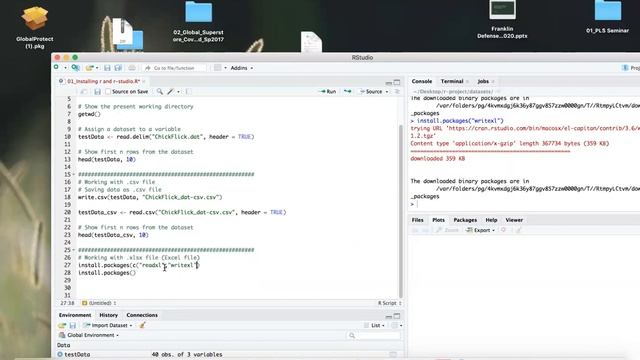Switch to the Files tab

(x=418, y=220)
